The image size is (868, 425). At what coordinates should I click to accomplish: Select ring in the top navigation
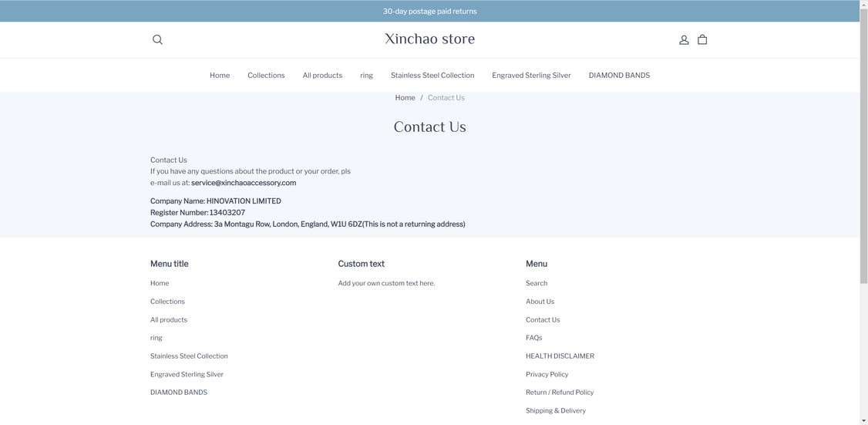[366, 76]
